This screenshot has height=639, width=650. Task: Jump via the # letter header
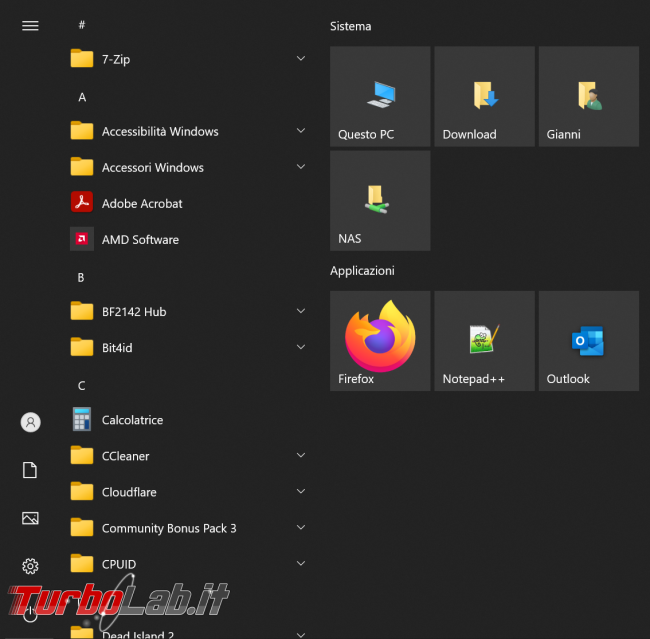[x=82, y=25]
